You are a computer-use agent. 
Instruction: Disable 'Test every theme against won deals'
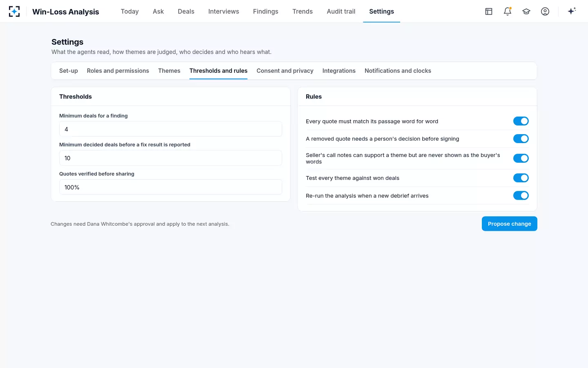(521, 178)
